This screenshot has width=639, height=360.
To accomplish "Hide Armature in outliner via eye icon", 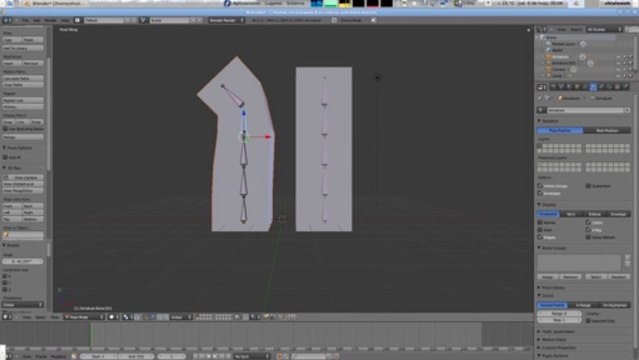I will [618, 57].
